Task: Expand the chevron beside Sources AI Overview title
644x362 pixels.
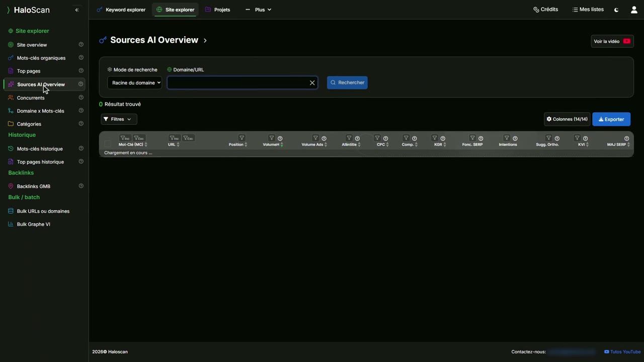Action: pos(205,40)
